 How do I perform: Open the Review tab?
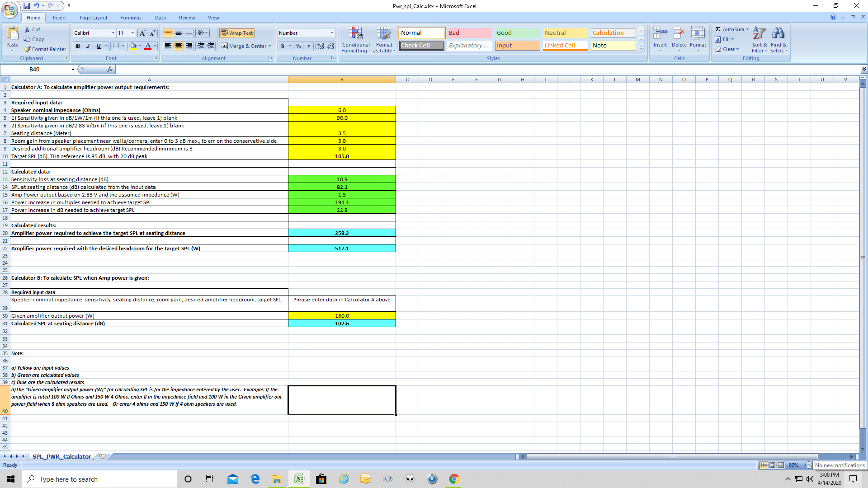187,18
